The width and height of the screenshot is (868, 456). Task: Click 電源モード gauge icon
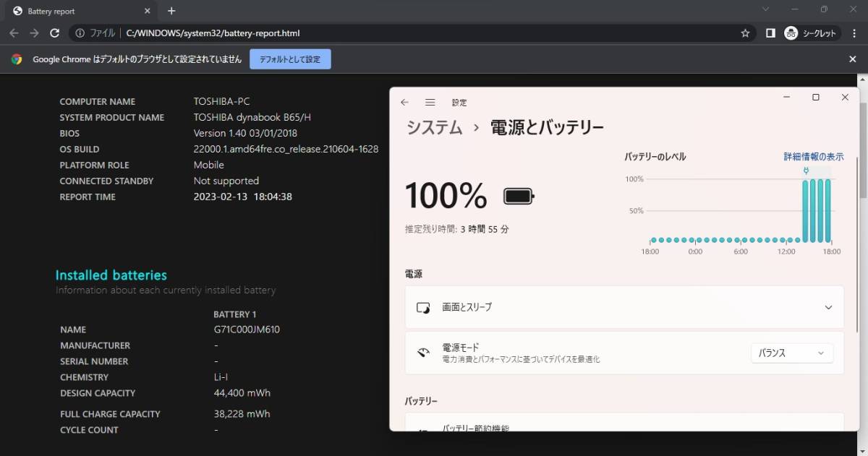[423, 353]
